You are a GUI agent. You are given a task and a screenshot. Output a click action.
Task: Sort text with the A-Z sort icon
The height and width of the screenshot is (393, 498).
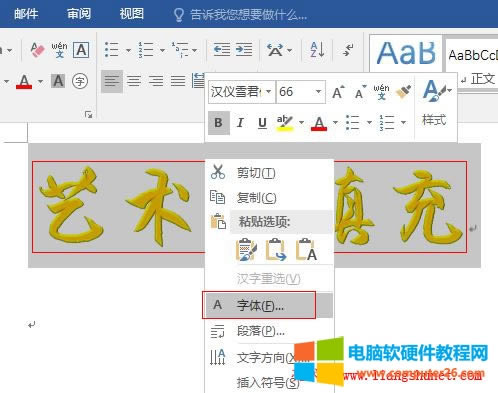pyautogui.click(x=317, y=50)
